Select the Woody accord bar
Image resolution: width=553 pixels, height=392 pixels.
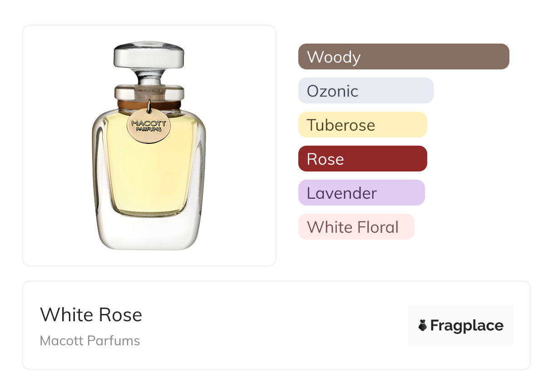(403, 57)
